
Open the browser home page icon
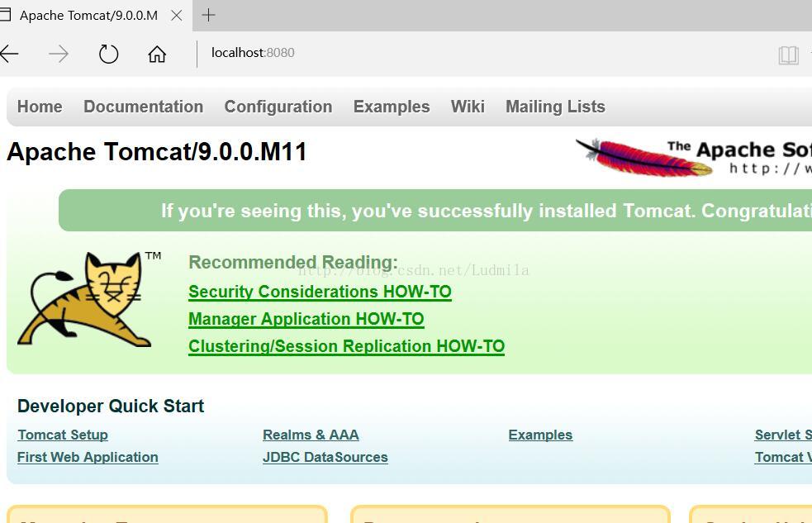click(157, 54)
